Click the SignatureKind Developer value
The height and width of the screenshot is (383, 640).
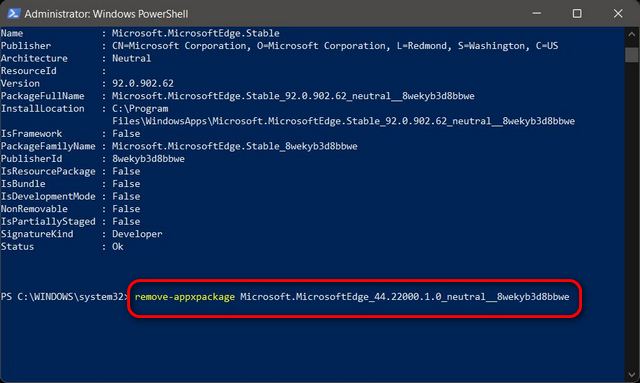[x=137, y=234]
